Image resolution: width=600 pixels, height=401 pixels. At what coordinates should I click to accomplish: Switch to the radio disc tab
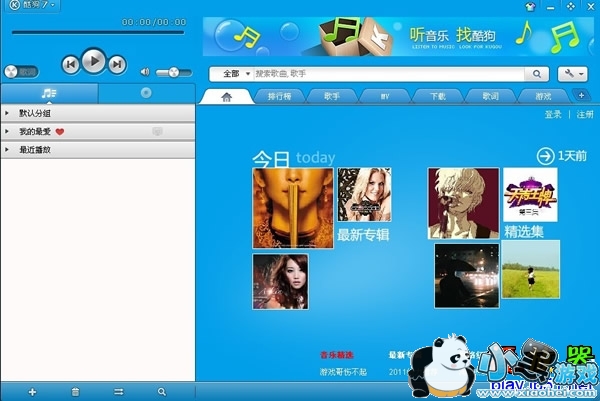click(146, 93)
